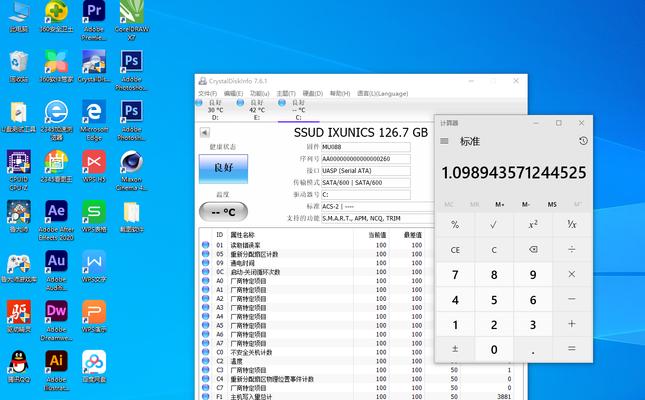
Task: Click the calculator plus/minus sign key
Action: [x=455, y=349]
